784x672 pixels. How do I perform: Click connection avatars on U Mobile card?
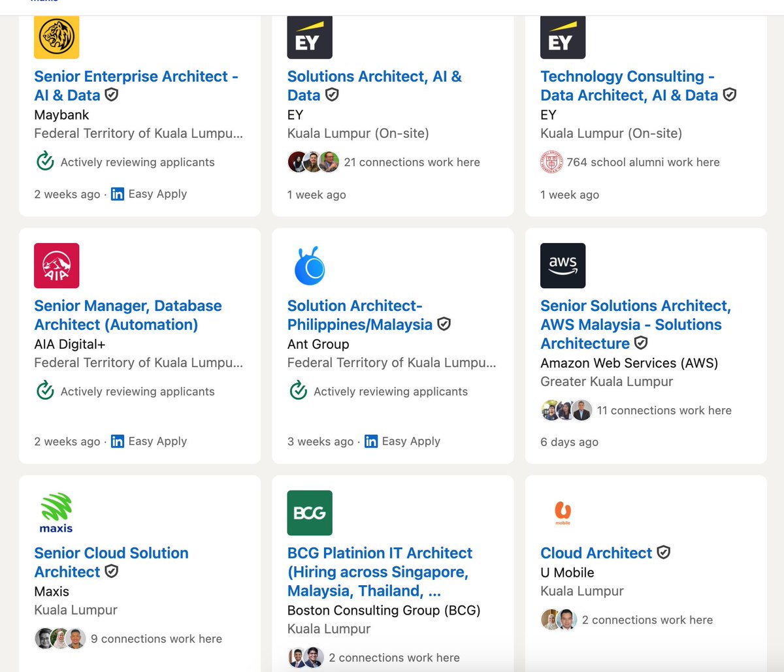point(559,620)
